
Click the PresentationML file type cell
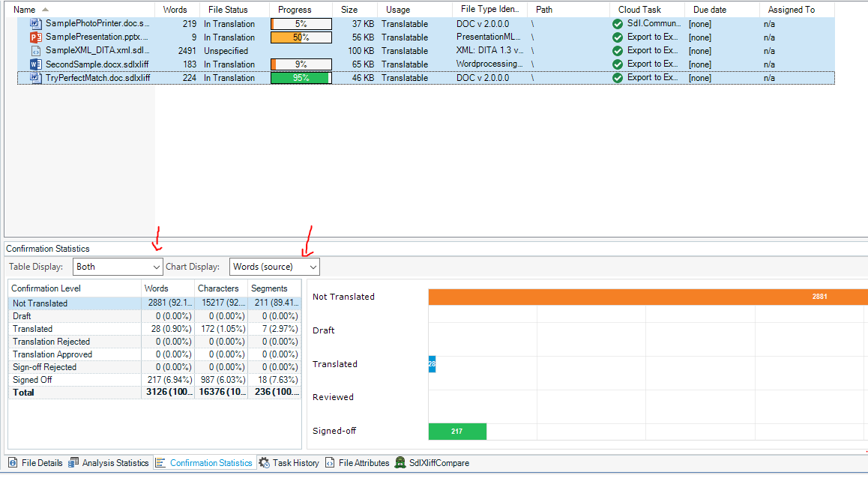tap(489, 37)
